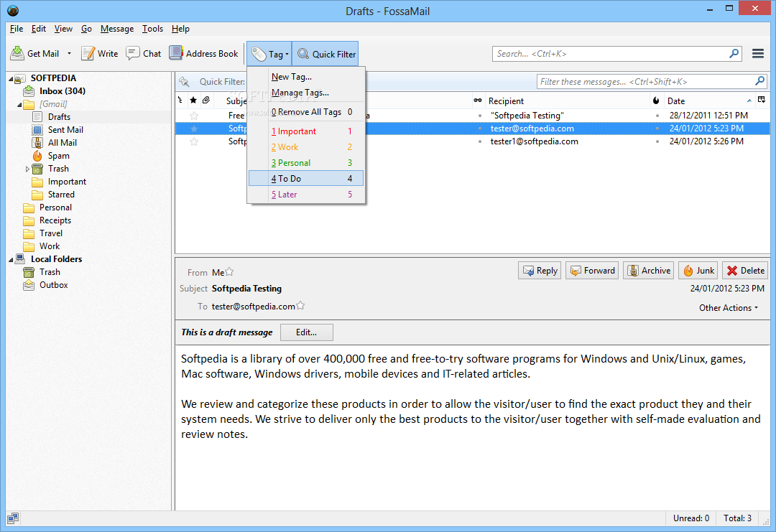Collapse the Local Folders tree

11,260
